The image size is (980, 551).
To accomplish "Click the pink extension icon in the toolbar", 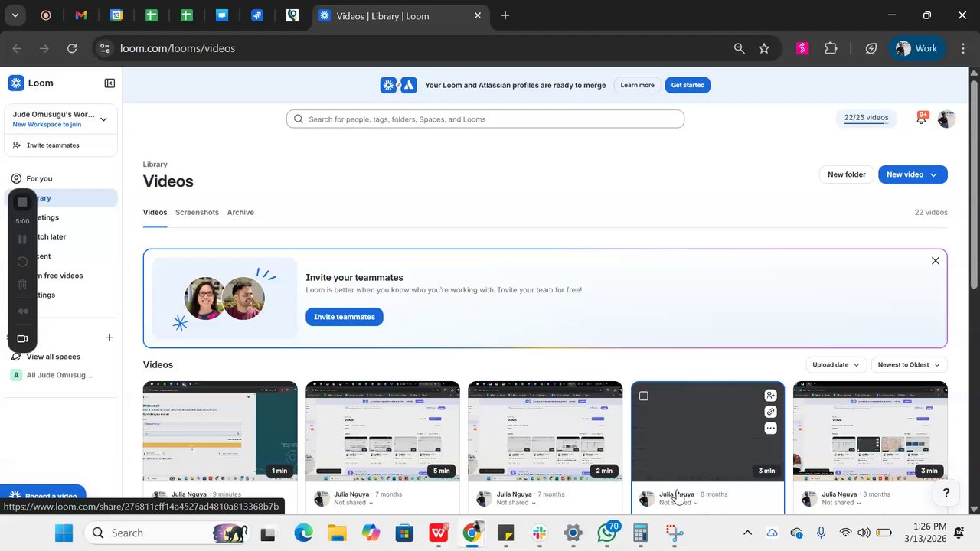I will tap(802, 48).
